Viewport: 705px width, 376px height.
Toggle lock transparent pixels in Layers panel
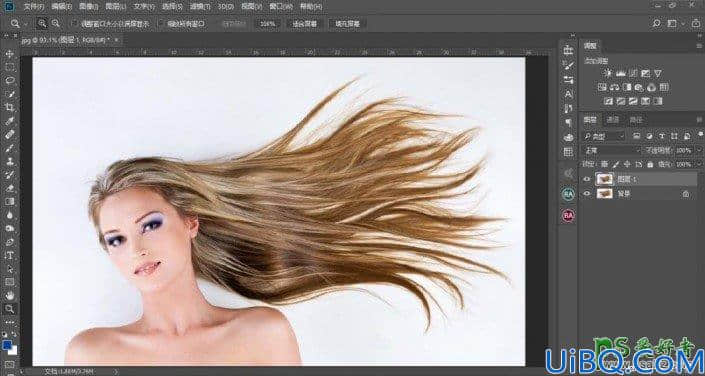[605, 164]
